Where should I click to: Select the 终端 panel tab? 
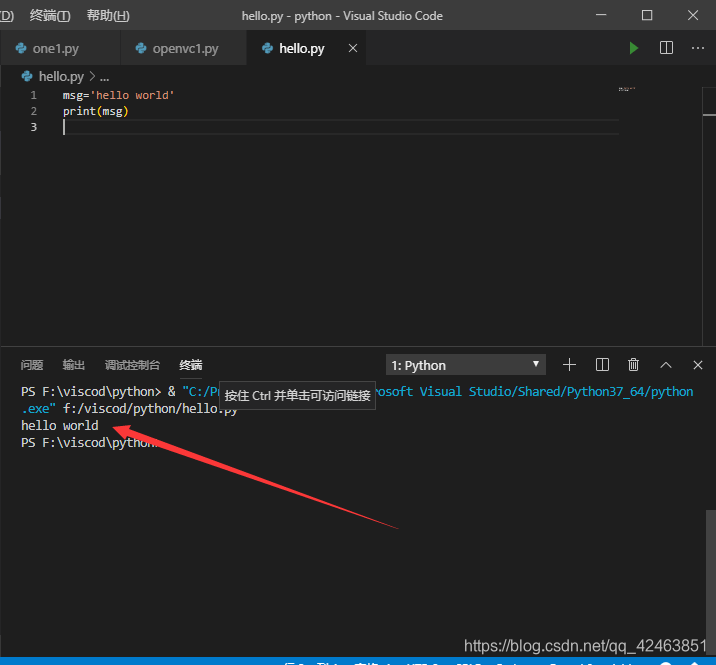click(x=191, y=365)
